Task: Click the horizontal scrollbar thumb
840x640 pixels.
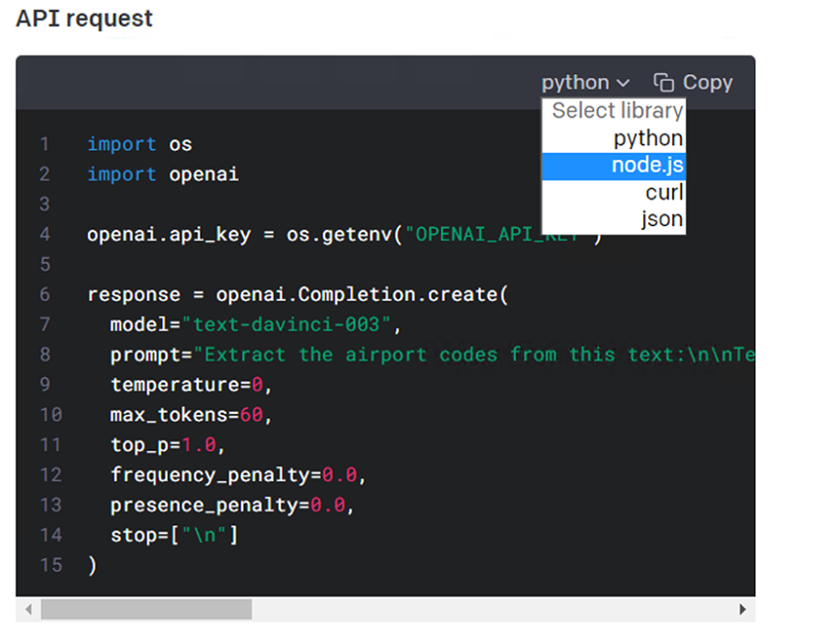Action: tap(146, 609)
